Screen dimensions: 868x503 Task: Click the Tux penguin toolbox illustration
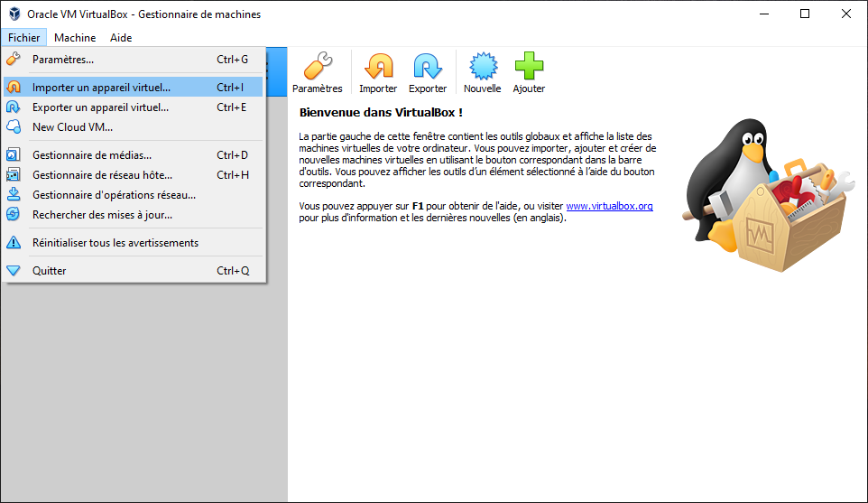tap(769, 195)
